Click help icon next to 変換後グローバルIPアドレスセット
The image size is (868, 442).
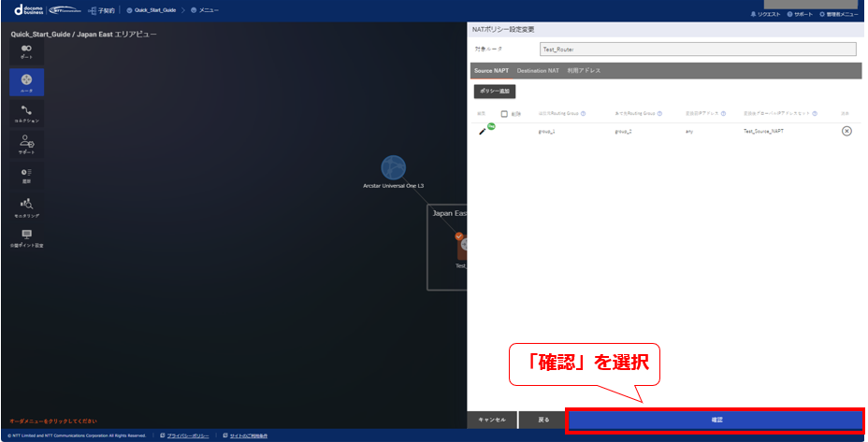(x=815, y=113)
